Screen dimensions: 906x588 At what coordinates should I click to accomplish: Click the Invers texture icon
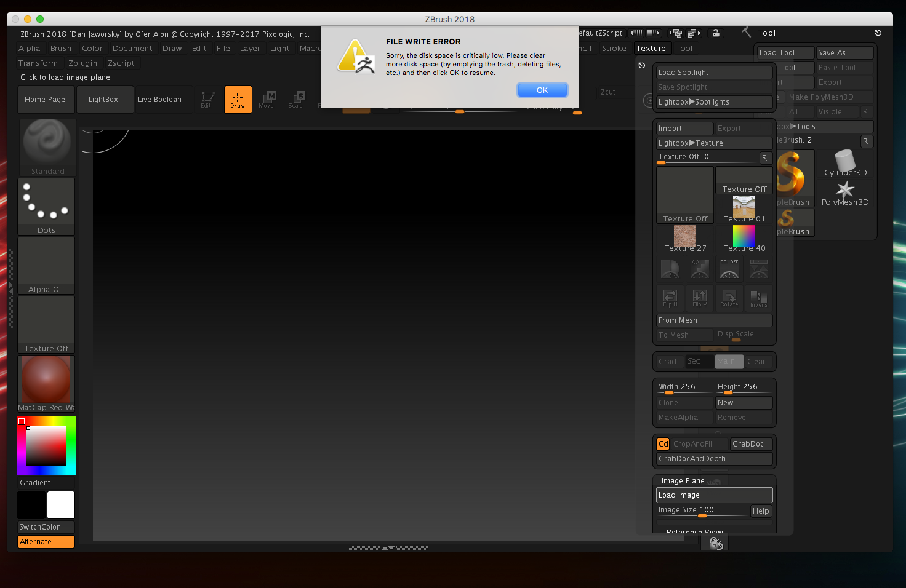[759, 298]
